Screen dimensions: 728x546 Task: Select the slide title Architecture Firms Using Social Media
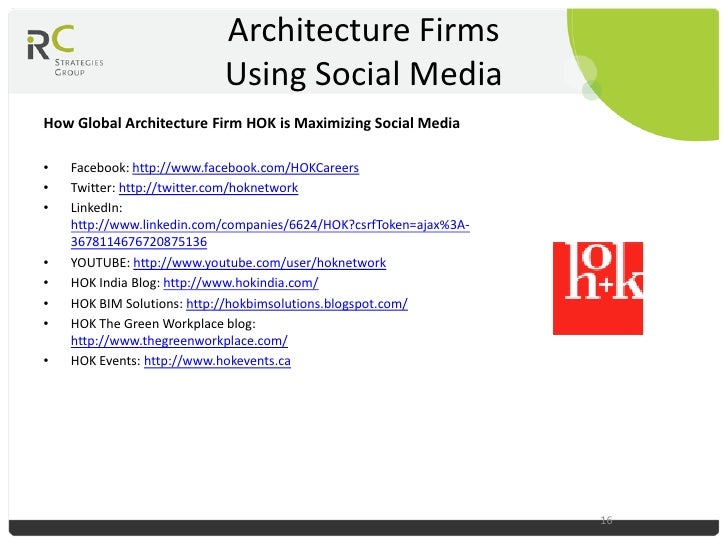click(x=364, y=52)
